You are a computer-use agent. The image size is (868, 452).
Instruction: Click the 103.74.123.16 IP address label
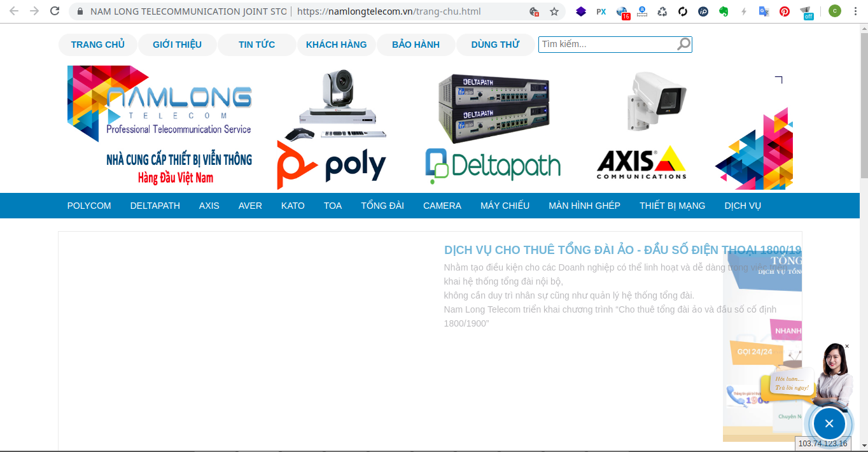tap(823, 444)
